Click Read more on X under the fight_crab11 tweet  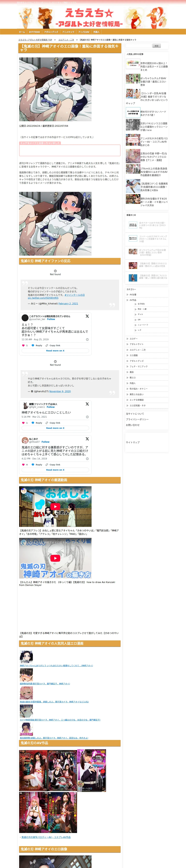point(55,428)
